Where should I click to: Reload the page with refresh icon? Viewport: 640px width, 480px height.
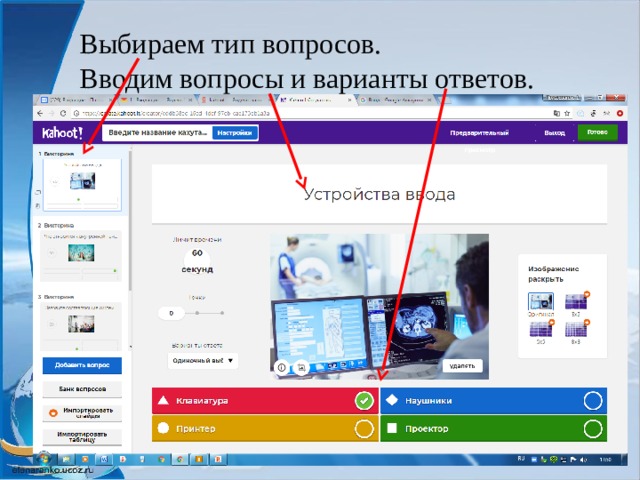pos(63,113)
